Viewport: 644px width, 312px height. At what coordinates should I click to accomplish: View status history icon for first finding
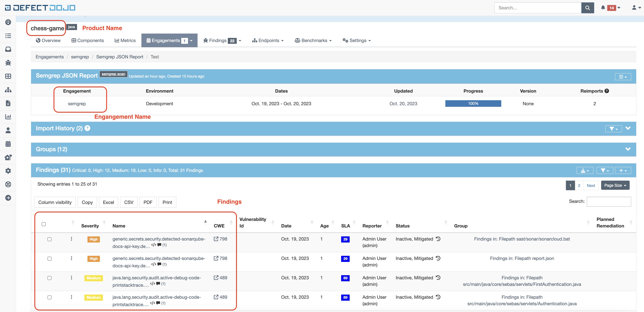[x=438, y=239]
